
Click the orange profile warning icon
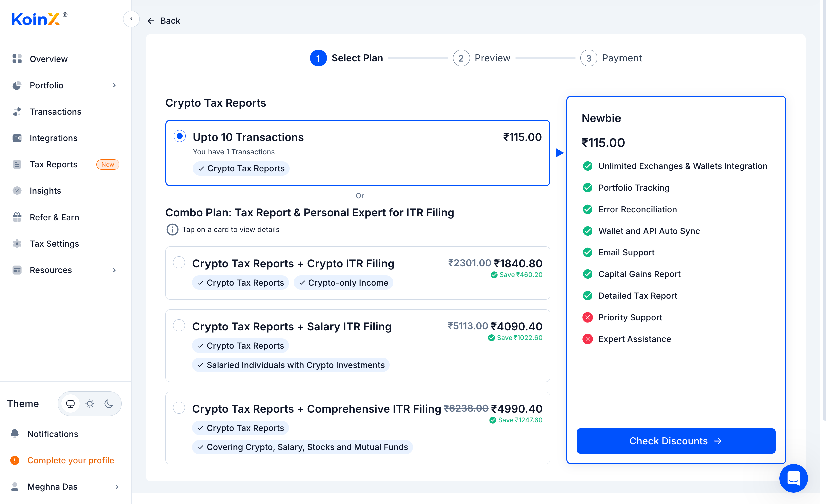tap(15, 460)
